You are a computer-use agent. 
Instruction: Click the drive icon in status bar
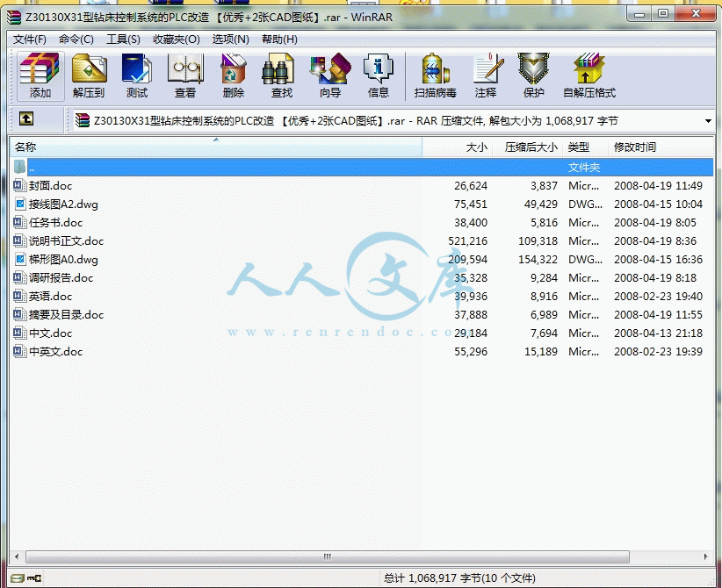tap(17, 577)
